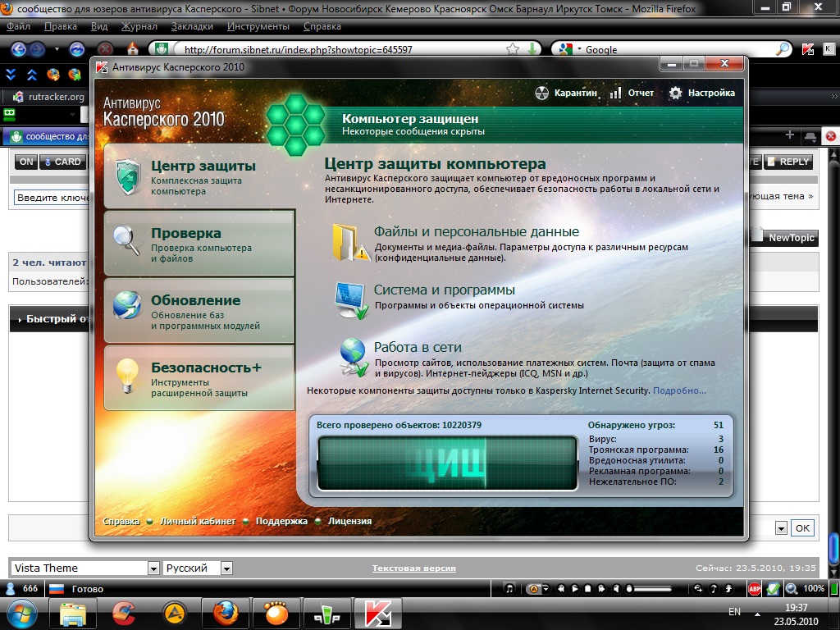This screenshot has width=840, height=630.
Task: Click the green honeycomb protection status indicator
Action: (x=295, y=125)
